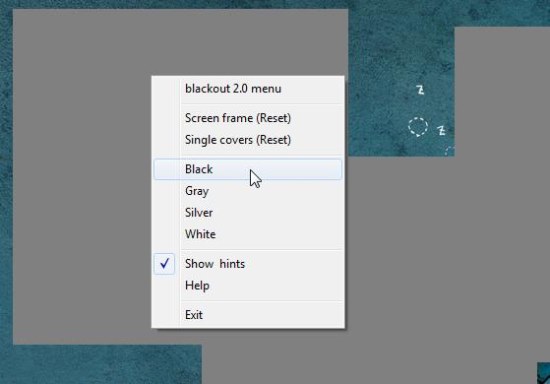The width and height of the screenshot is (550, 384).
Task: Click the blackout 2.0 menu header
Action: (x=248, y=88)
